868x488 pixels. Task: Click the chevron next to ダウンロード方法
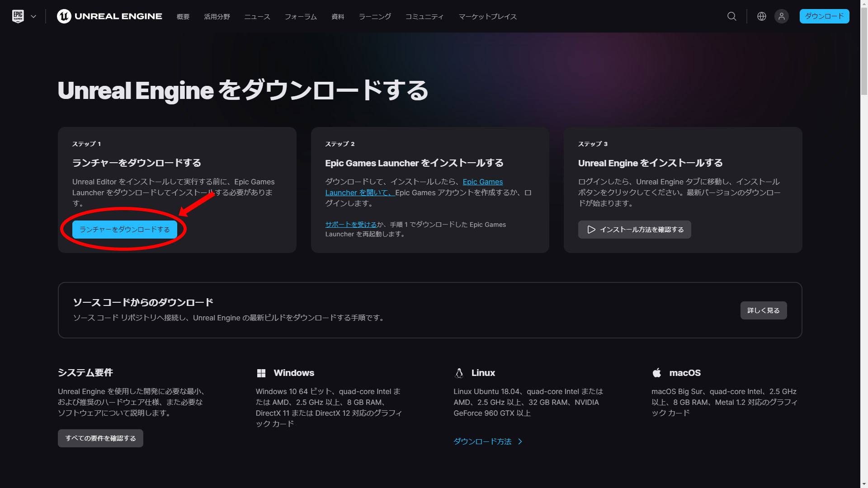[520, 441]
